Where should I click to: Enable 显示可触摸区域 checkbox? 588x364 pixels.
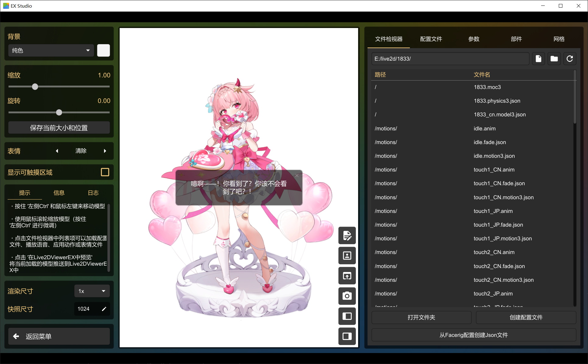coord(105,172)
